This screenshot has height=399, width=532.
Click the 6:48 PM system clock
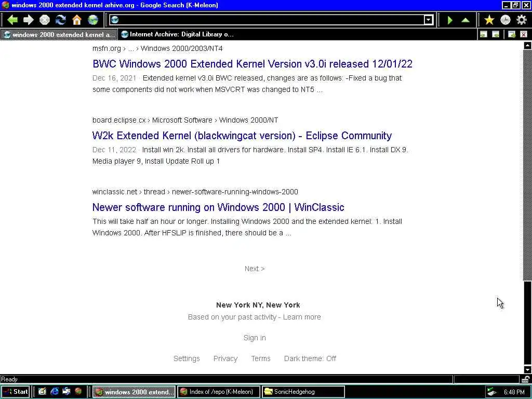514,392
